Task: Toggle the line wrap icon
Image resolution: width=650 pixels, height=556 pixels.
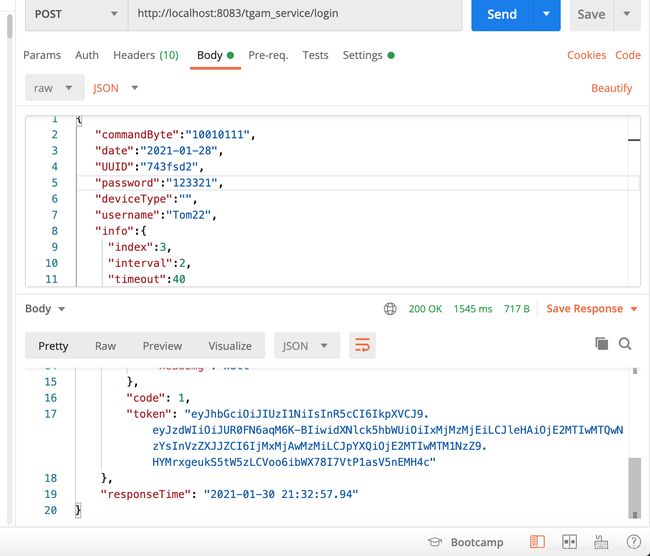Action: (x=362, y=345)
